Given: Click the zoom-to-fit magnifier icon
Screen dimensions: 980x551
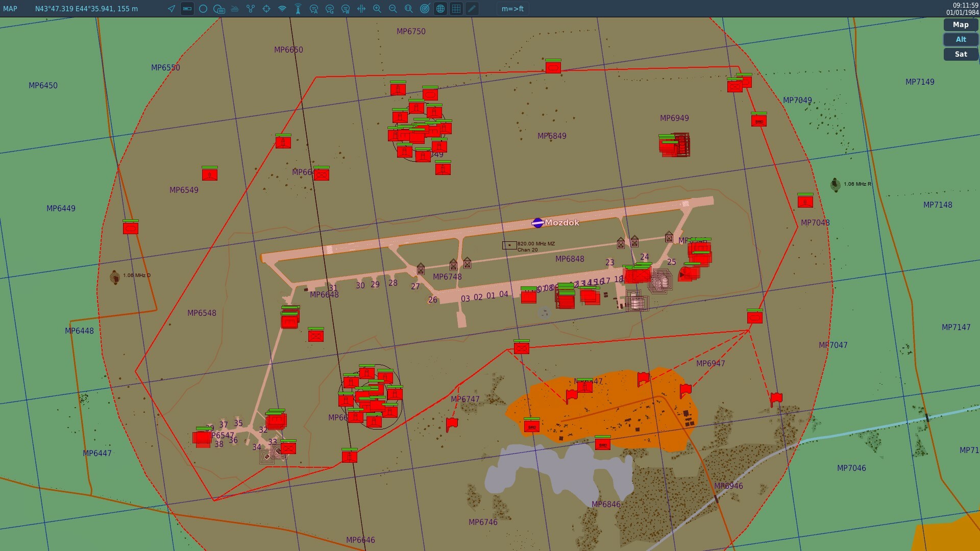Looking at the screenshot, I should [409, 9].
